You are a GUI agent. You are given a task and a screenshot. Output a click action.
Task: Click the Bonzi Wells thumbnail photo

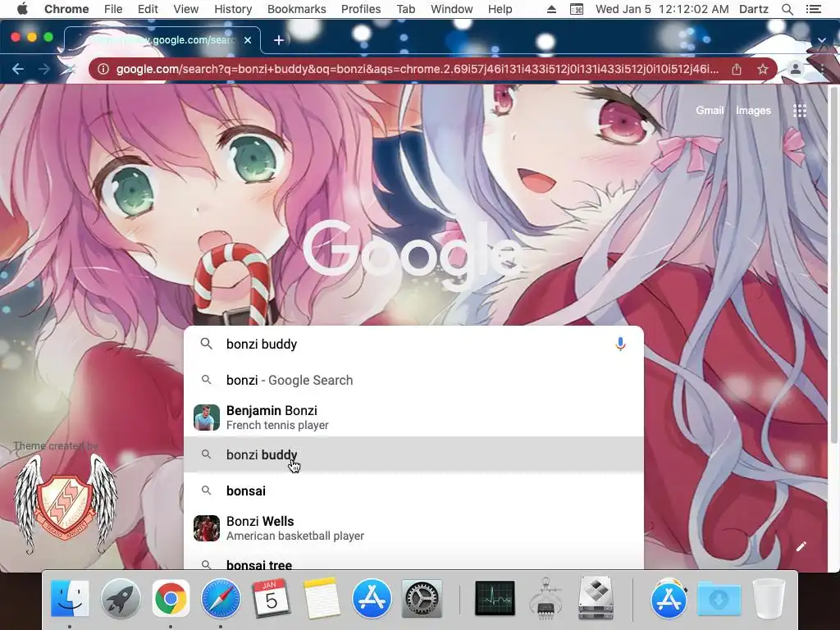[206, 528]
